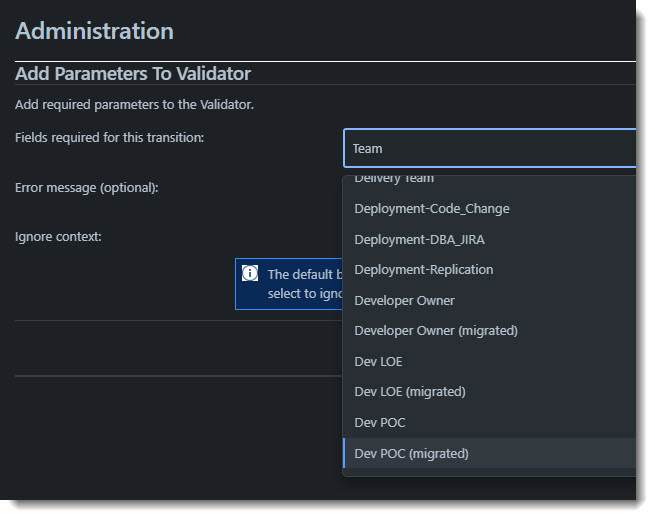Choose Dev LOE (migrated) entry
Screen dimensions: 655x519
[x=490, y=392]
